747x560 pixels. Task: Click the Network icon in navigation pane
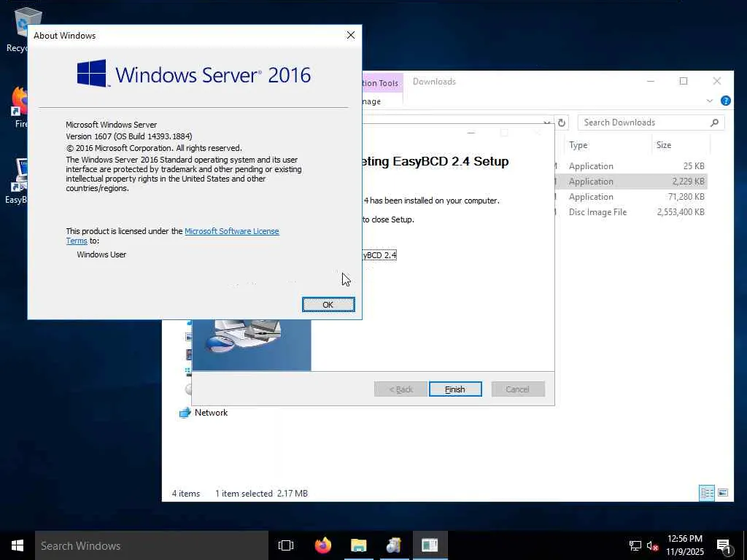[185, 413]
